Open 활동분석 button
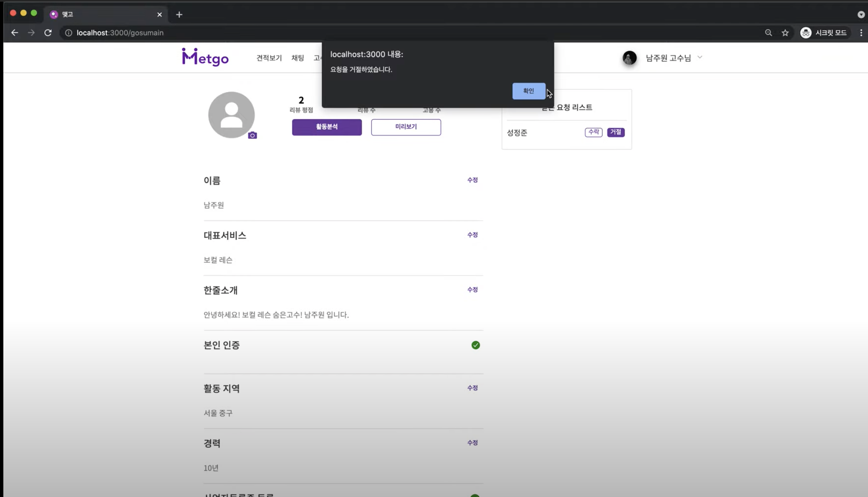The width and height of the screenshot is (868, 497). coord(327,127)
